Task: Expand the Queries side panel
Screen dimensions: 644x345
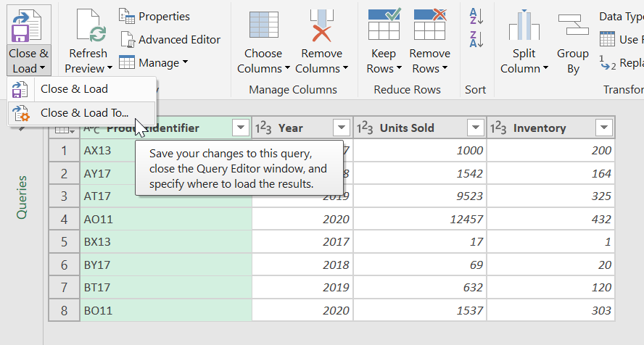Action: pos(22,196)
